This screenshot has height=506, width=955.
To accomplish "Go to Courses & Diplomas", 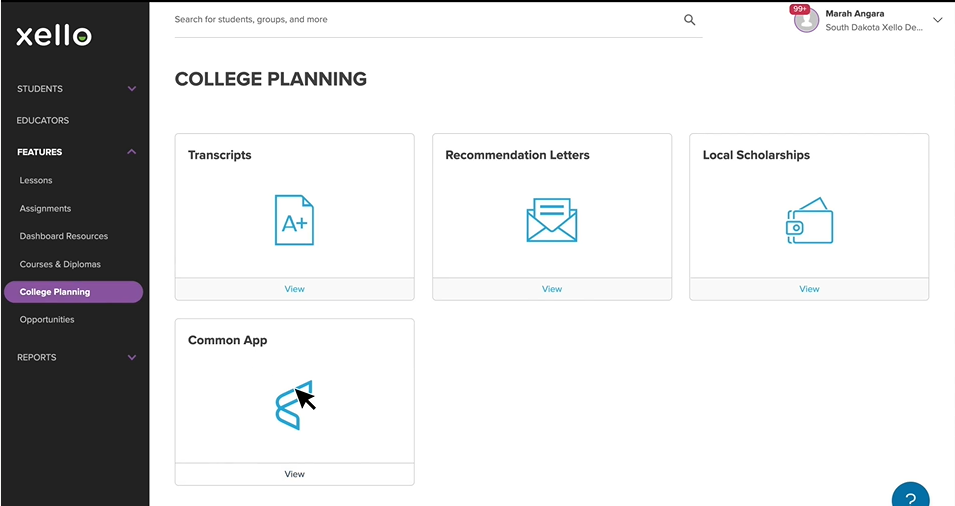I will pyautogui.click(x=60, y=264).
